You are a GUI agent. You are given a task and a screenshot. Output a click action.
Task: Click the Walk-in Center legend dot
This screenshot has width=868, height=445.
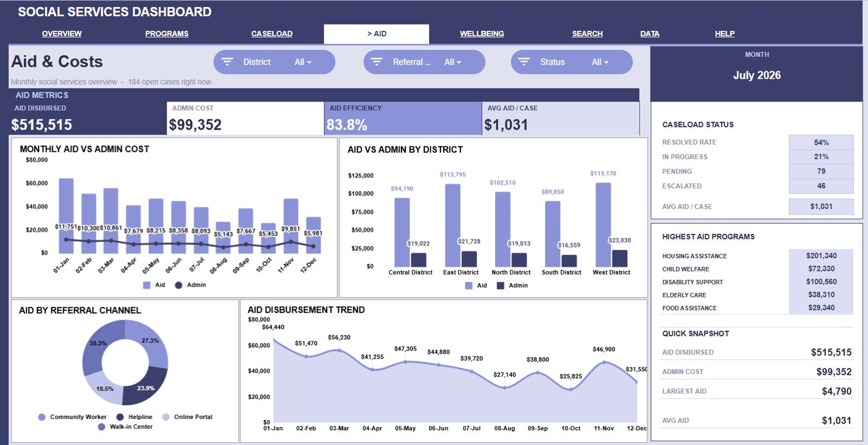click(x=101, y=427)
